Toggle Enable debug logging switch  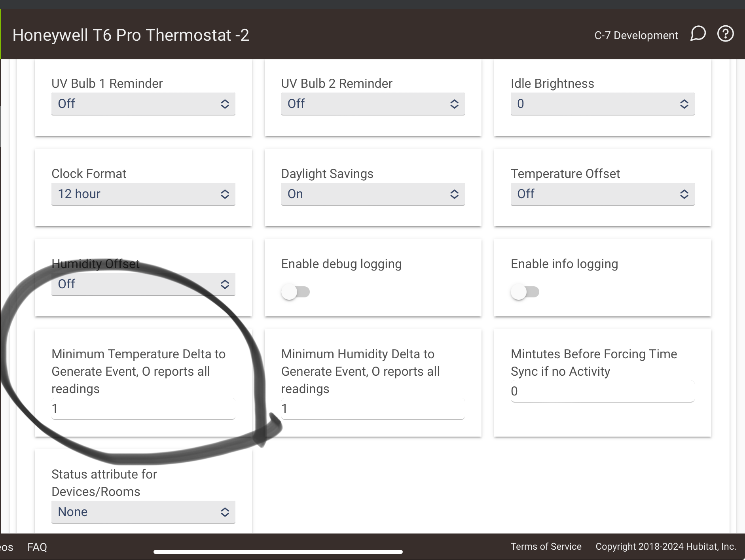[296, 292]
